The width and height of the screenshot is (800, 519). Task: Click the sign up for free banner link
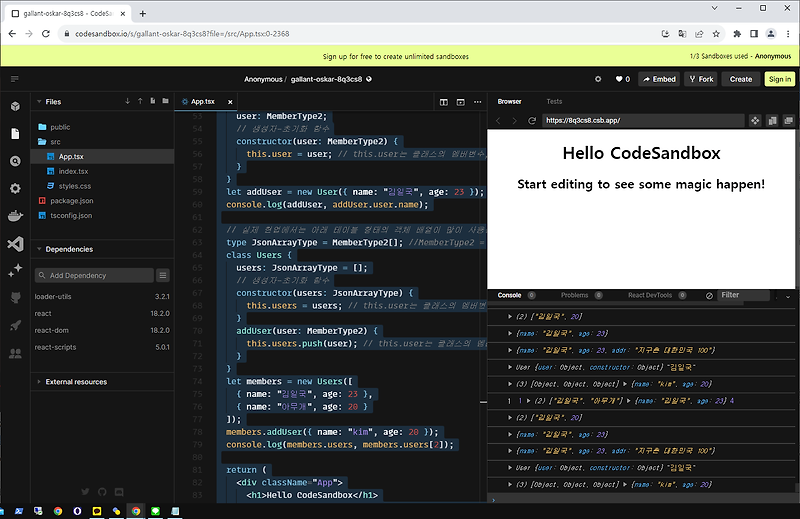coord(395,56)
